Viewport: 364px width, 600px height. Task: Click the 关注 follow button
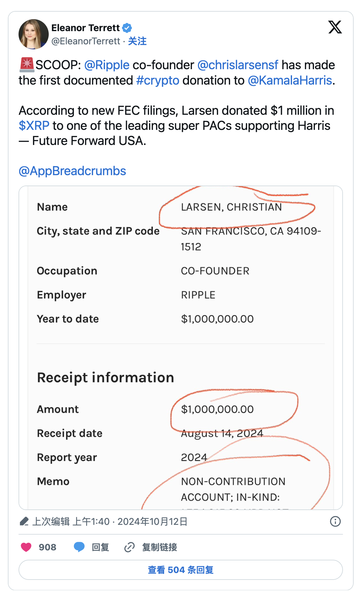[x=137, y=41]
